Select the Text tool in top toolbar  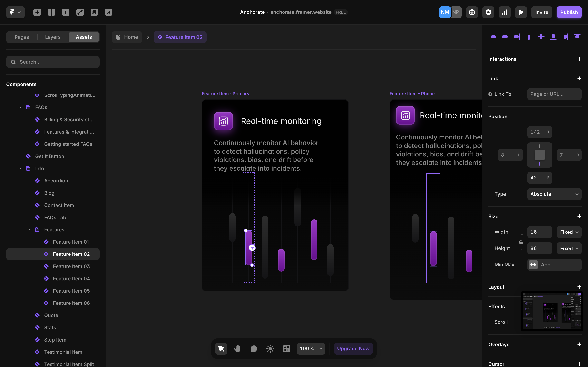point(66,12)
